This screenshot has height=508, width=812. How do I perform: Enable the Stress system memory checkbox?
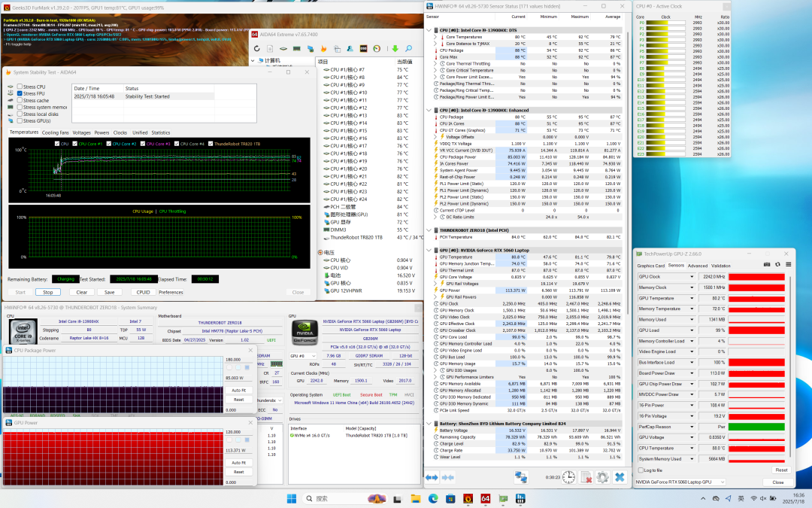[x=20, y=107]
